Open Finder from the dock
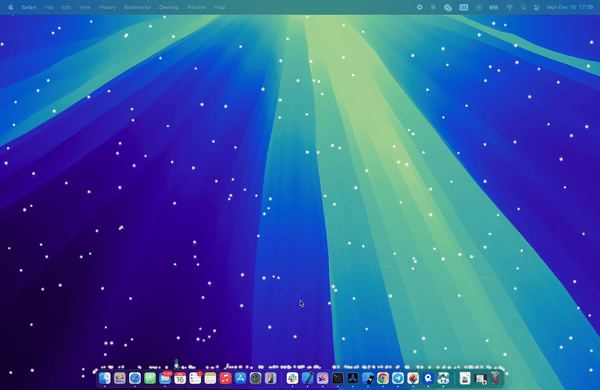Viewport: 600px width, 390px height. [104, 378]
